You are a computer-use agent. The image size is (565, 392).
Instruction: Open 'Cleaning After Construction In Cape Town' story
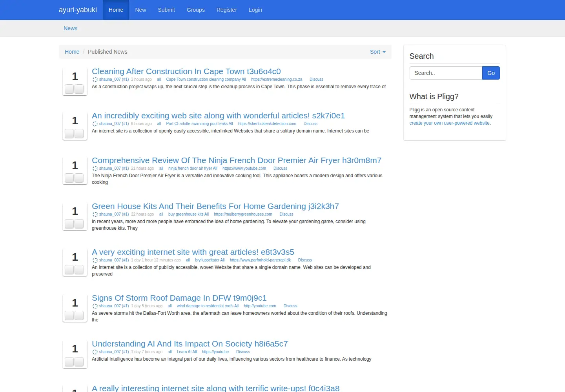coord(186,71)
